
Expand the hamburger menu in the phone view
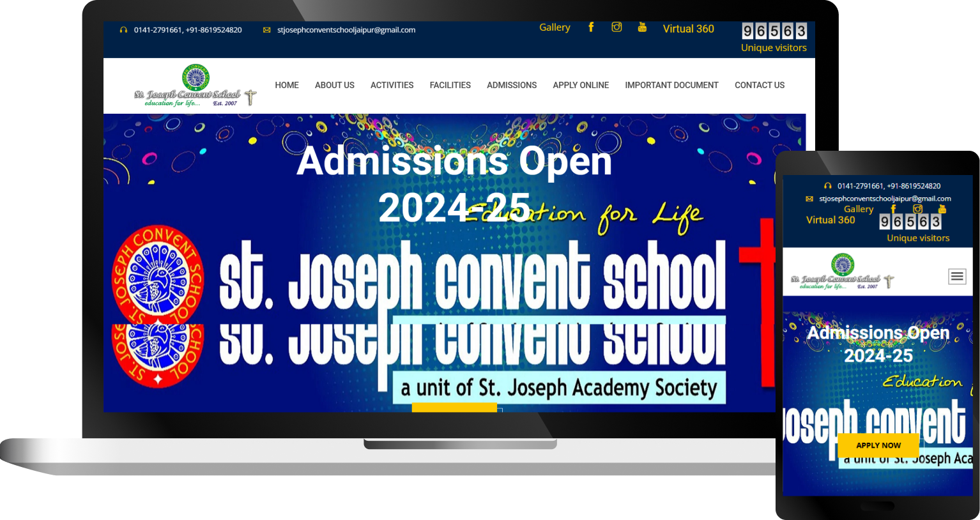coord(956,276)
